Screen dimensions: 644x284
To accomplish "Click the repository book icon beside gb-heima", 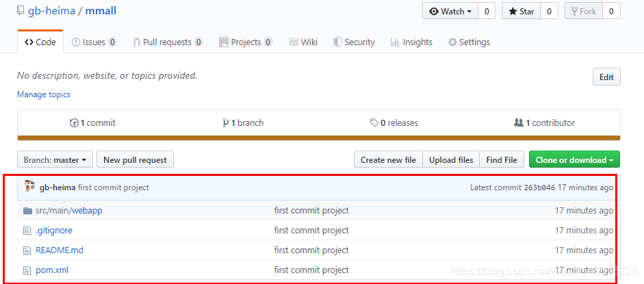I will pos(21,11).
